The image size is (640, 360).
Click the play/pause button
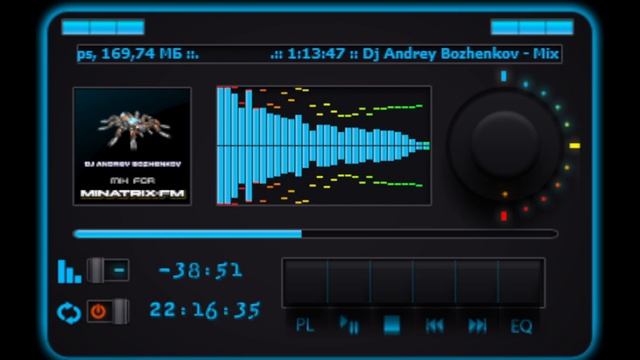pos(349,325)
